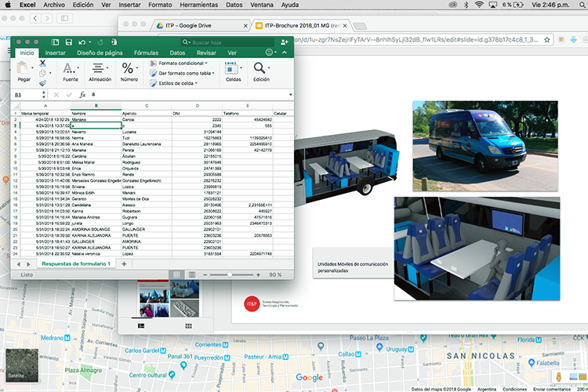This screenshot has height=392, width=588.
Task: Collapse the Excel ribbon with the chevron
Action: tap(285, 53)
